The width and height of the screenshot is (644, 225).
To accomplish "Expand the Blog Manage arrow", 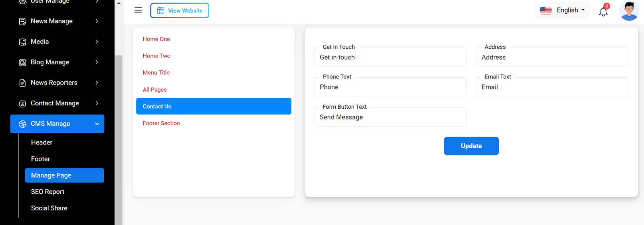I will click(97, 62).
